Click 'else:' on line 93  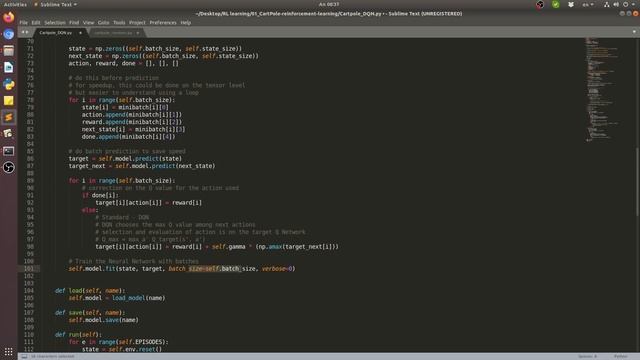click(90, 210)
